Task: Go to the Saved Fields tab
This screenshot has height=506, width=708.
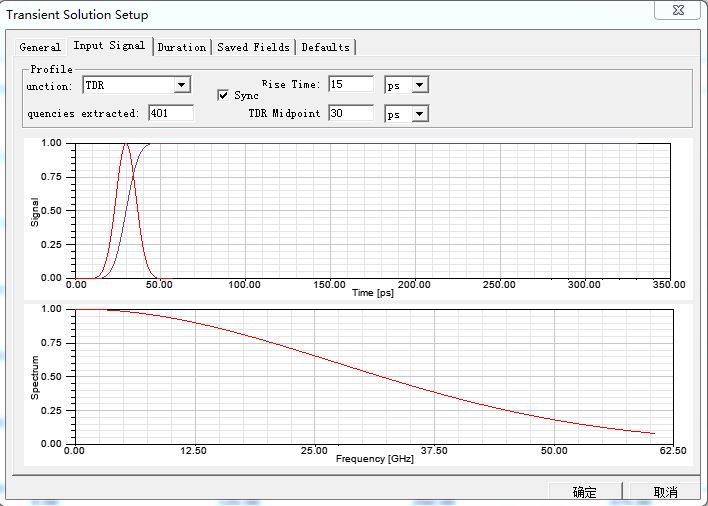Action: [x=253, y=47]
